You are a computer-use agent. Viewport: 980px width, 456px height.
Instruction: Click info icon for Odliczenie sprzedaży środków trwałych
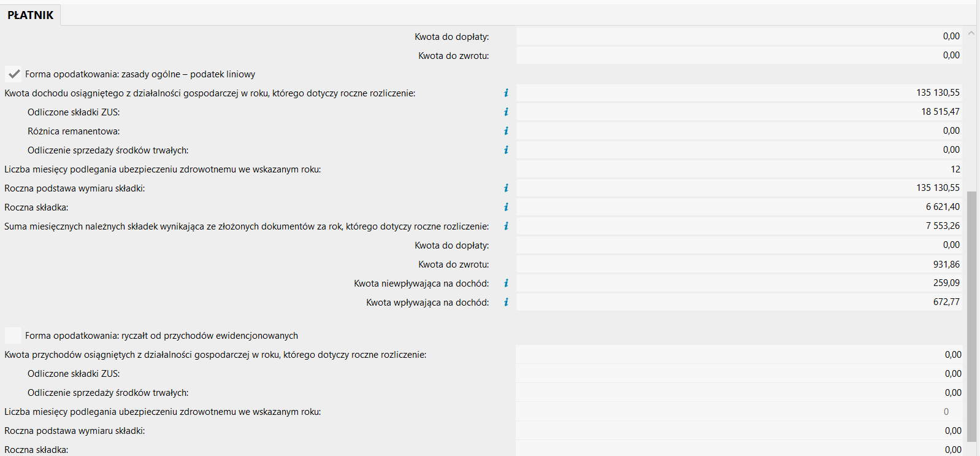pyautogui.click(x=506, y=150)
